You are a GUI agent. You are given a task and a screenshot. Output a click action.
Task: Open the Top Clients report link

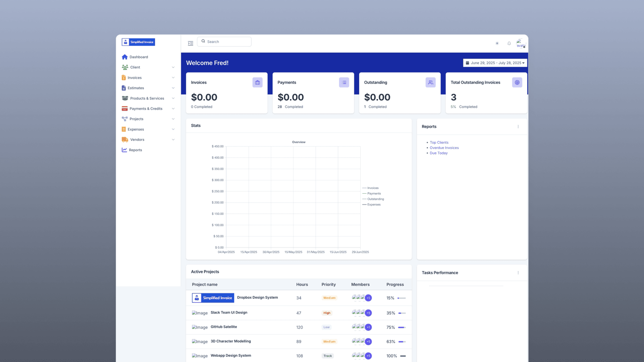(439, 142)
